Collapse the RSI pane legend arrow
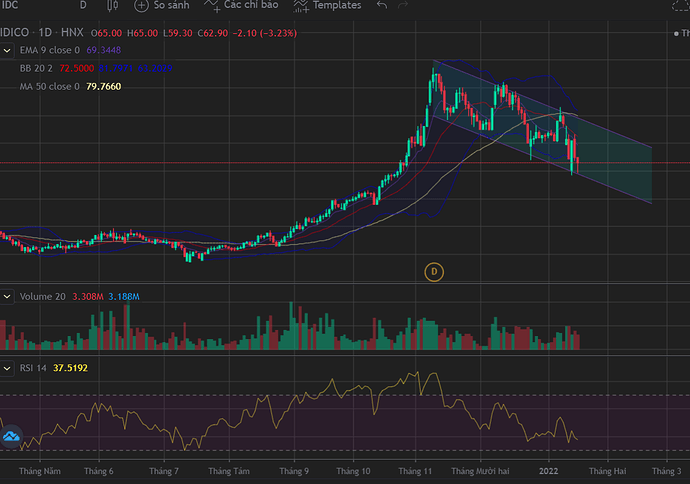 coord(6,368)
